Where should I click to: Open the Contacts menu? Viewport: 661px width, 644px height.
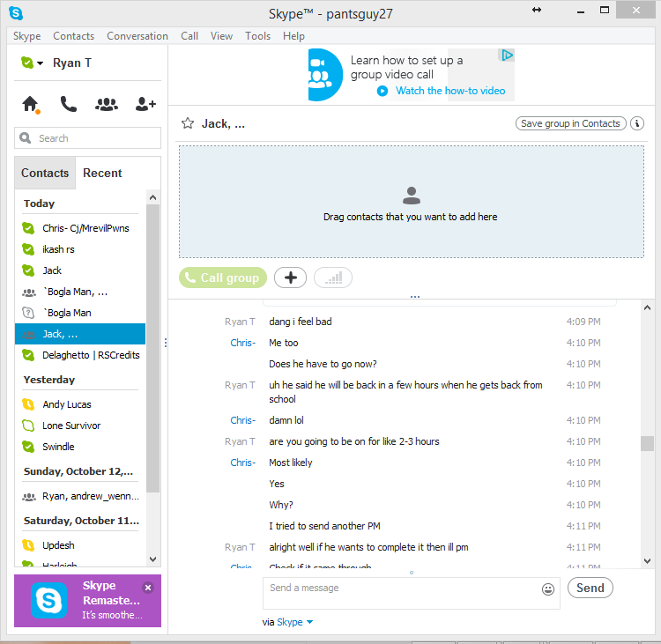coord(74,36)
